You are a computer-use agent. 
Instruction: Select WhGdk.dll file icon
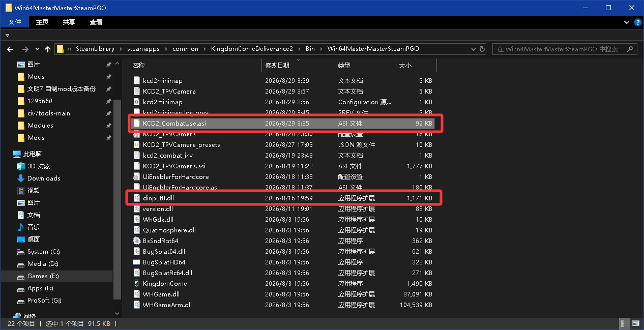(136, 219)
